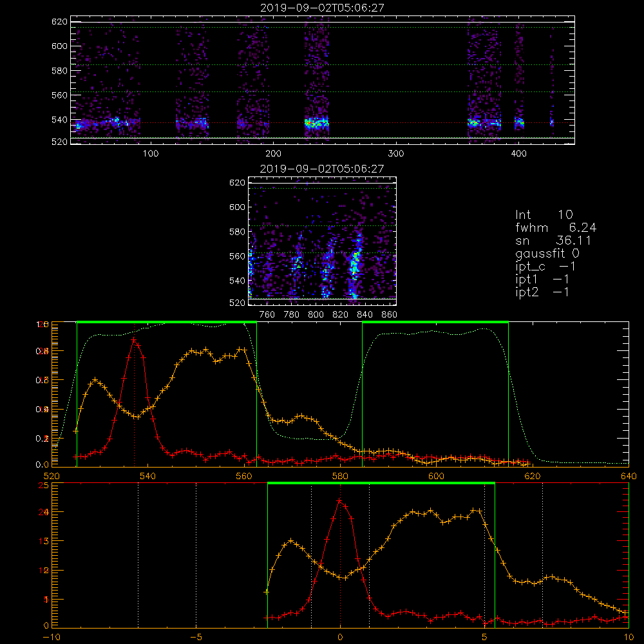This screenshot has height=644, width=644.
Task: Click the right thick green bar atop profile plot
Action: coord(435,322)
